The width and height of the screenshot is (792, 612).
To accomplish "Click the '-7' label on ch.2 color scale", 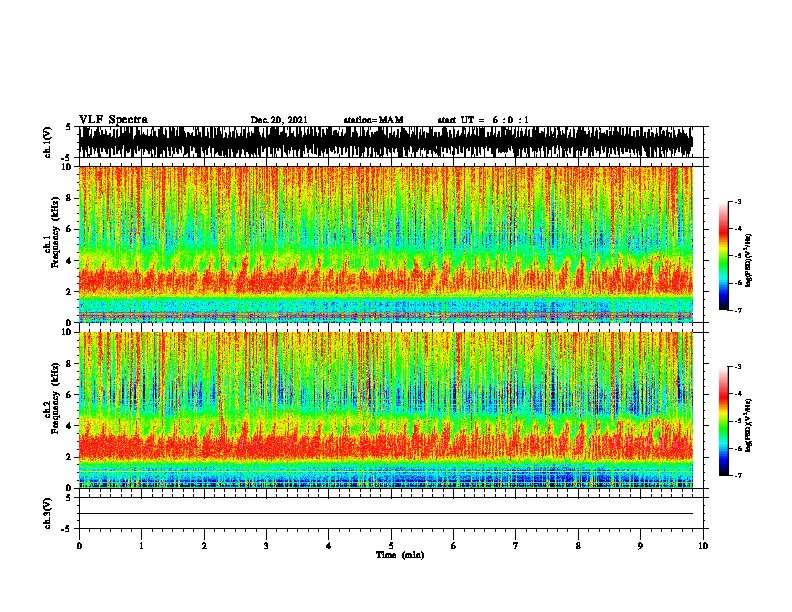I will click(x=738, y=475).
